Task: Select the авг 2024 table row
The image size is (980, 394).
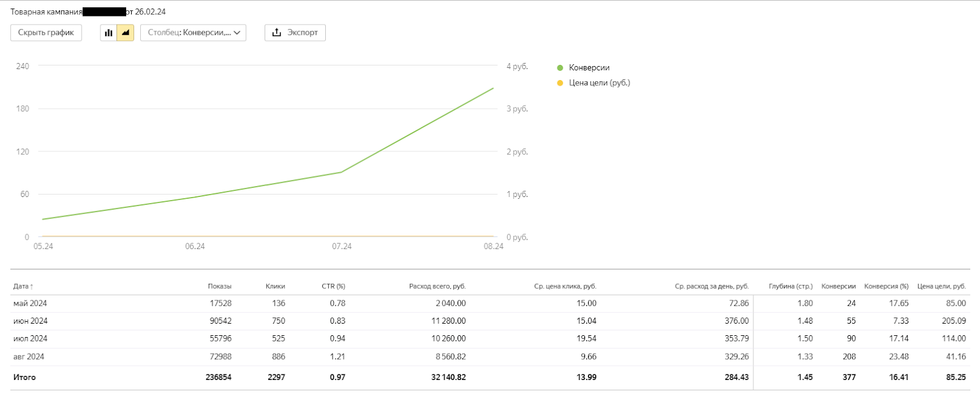Action: point(490,357)
